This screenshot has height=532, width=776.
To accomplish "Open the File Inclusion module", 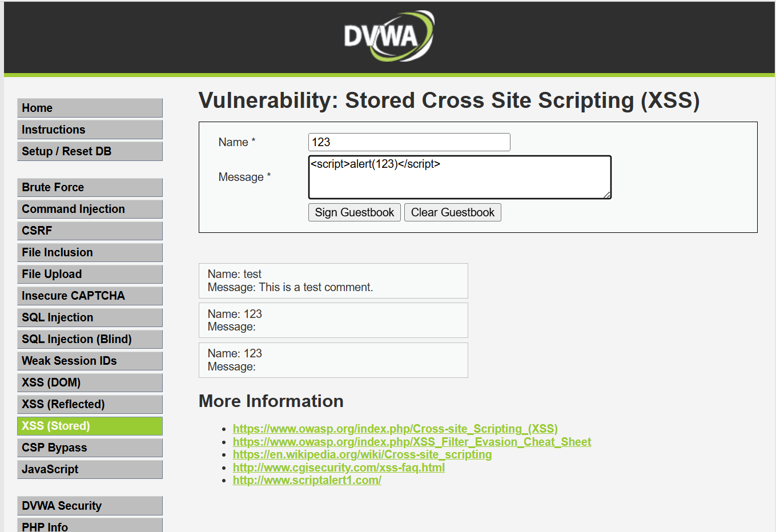I will pos(90,252).
